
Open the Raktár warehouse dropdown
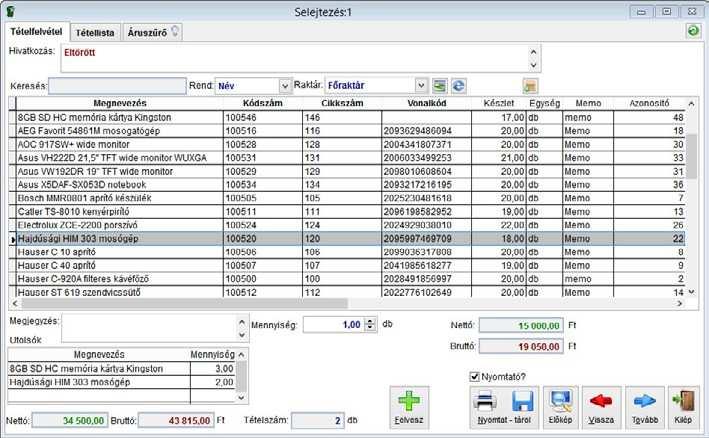421,85
